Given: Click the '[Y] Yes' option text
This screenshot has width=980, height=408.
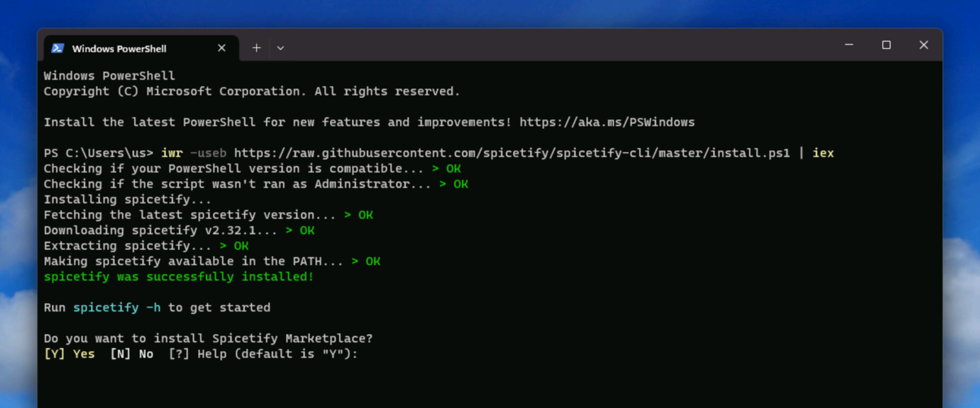Looking at the screenshot, I should pyautogui.click(x=69, y=354).
